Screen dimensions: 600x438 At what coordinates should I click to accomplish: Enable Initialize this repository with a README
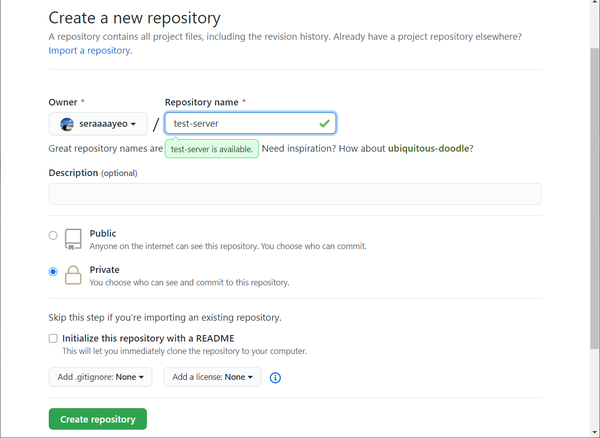click(x=53, y=338)
